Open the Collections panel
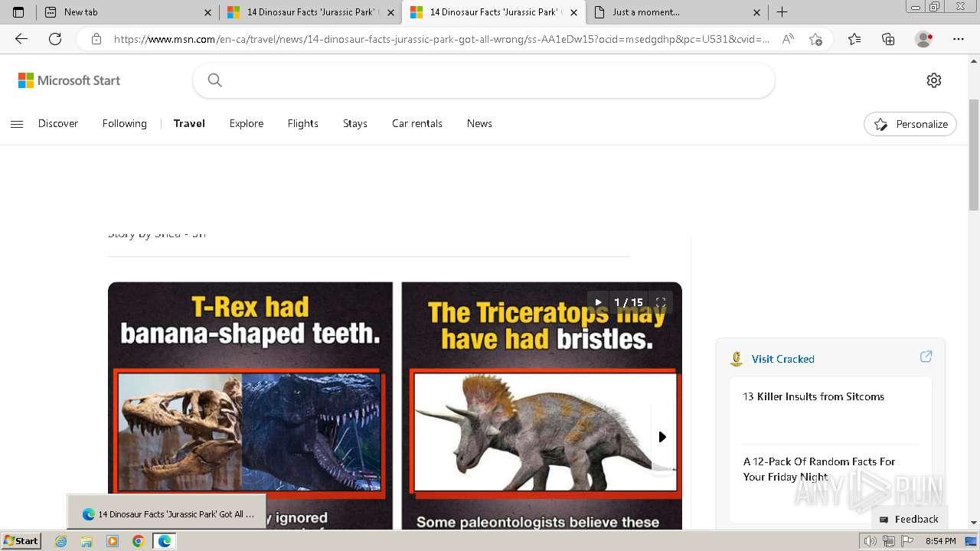The image size is (980, 551). [x=888, y=39]
